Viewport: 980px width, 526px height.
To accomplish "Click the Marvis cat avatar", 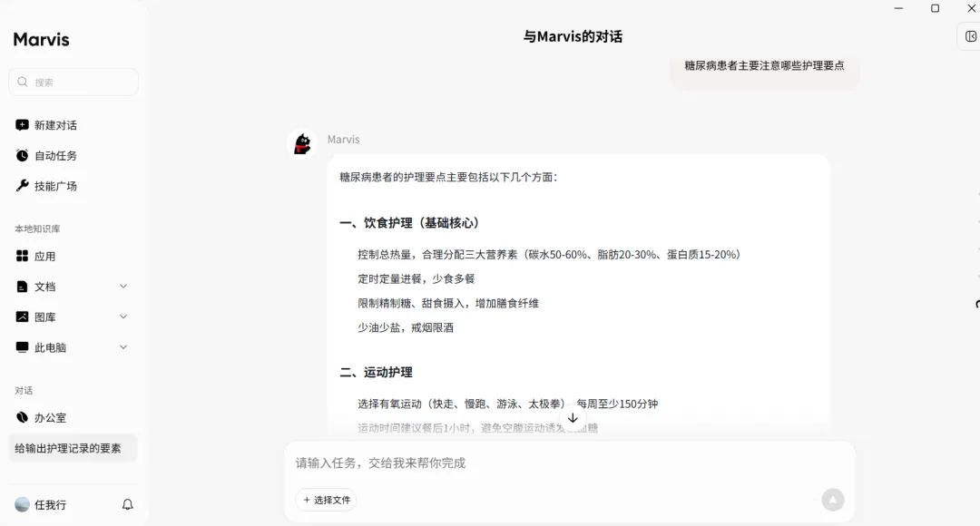I will [302, 143].
